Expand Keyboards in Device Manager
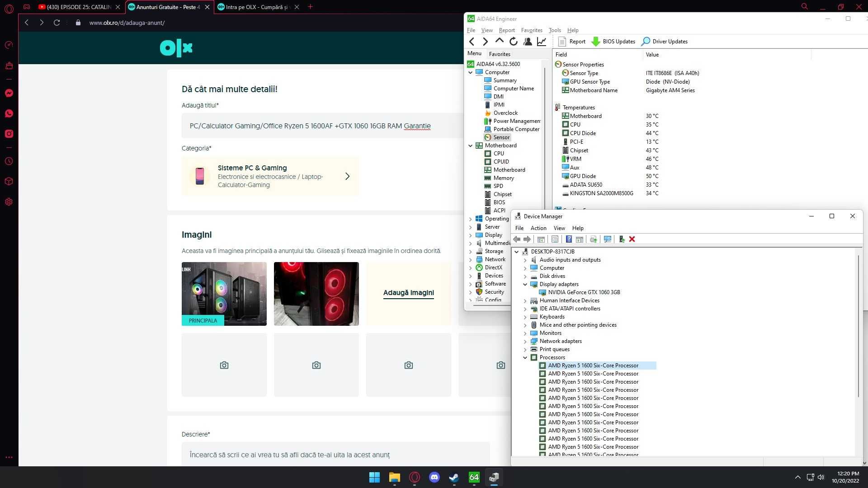This screenshot has width=868, height=488. pos(525,317)
